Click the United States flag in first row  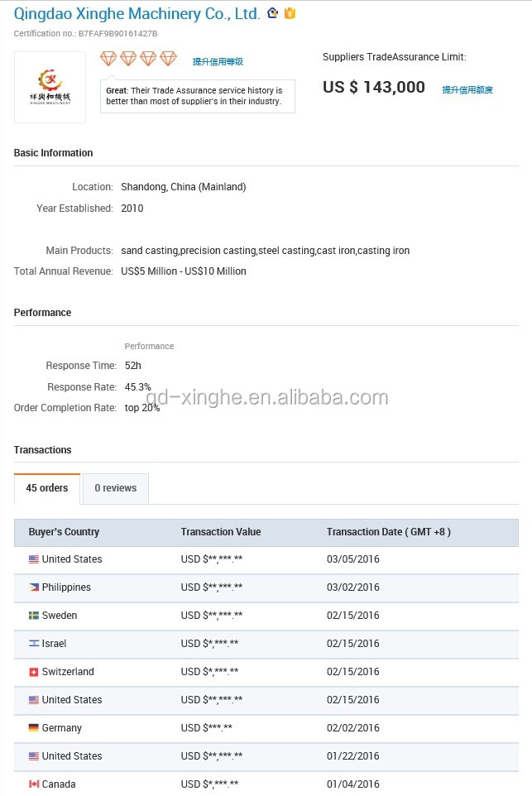(34, 559)
